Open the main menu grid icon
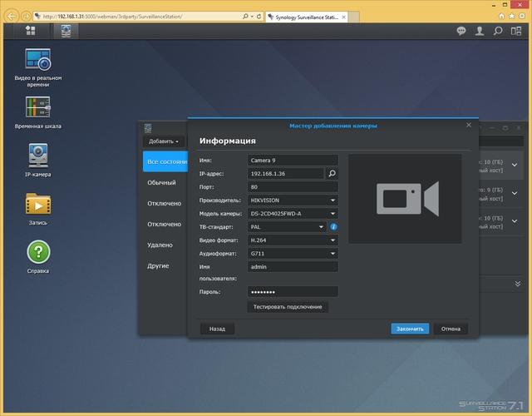This screenshot has width=532, height=416. [30, 31]
